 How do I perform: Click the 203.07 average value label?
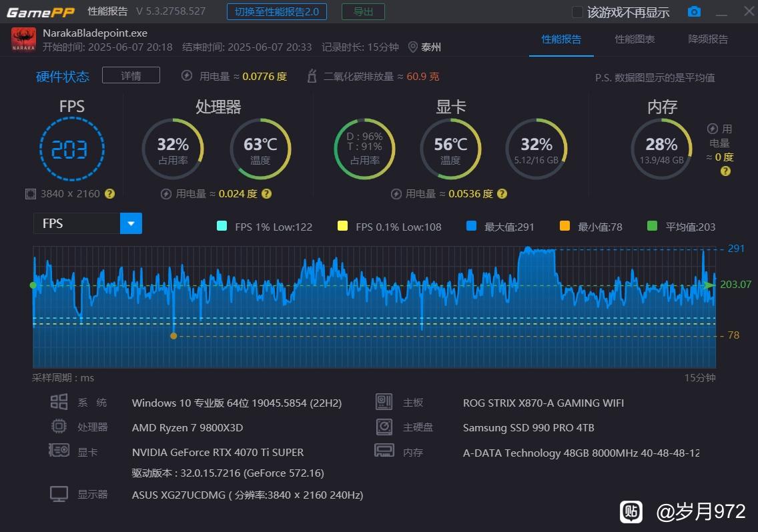click(736, 285)
